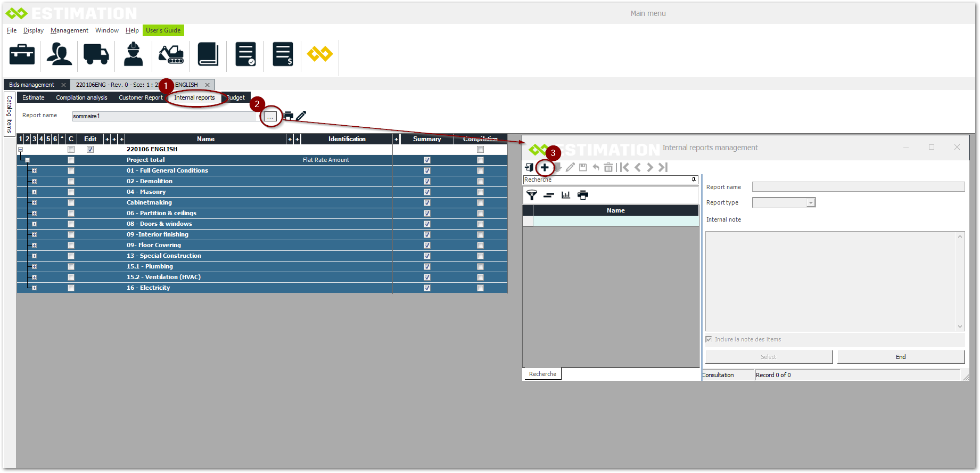980x473 pixels.
Task: Open the briefcase toolbar icon
Action: [22, 54]
